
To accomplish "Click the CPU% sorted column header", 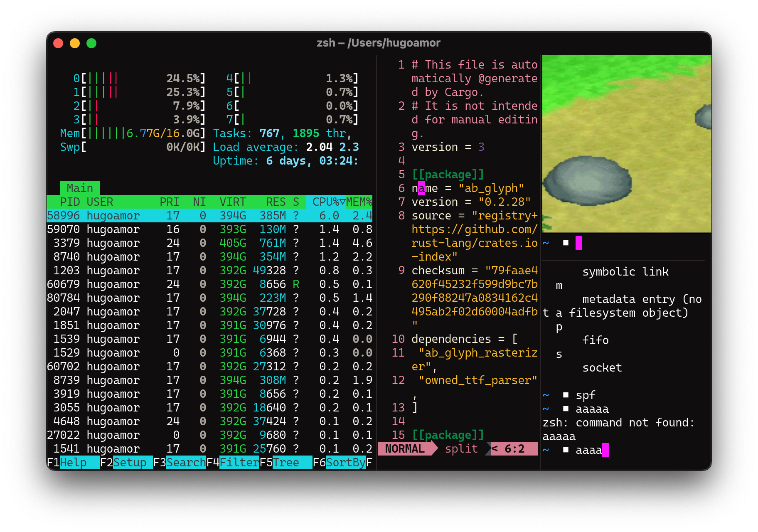I will pos(326,202).
